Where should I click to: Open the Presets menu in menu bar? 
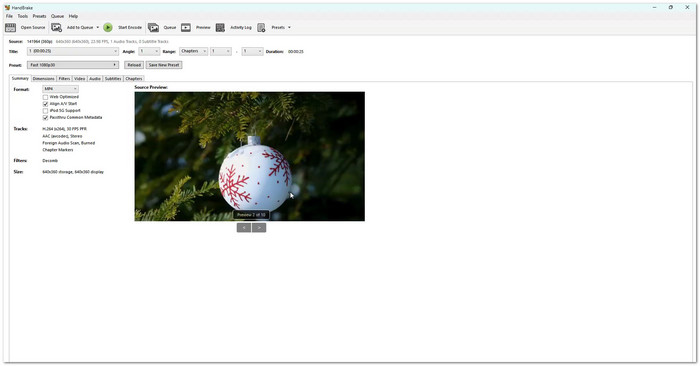(x=39, y=16)
